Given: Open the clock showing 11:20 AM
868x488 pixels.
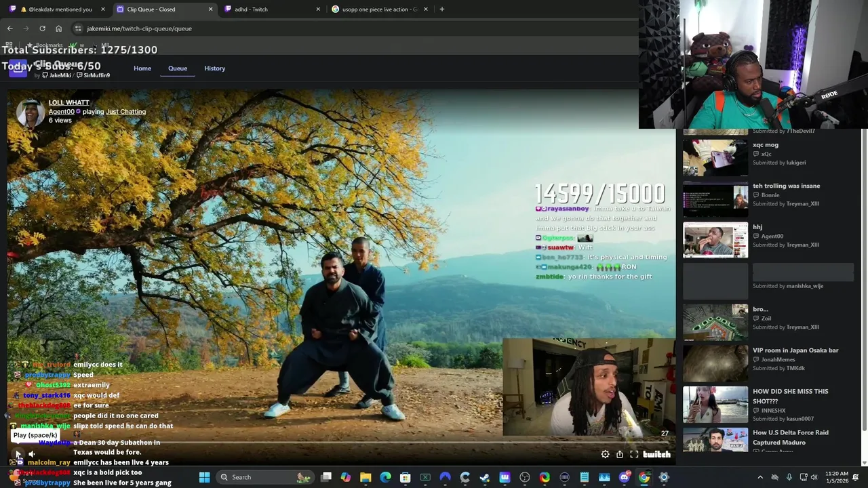Looking at the screenshot, I should coord(837,477).
